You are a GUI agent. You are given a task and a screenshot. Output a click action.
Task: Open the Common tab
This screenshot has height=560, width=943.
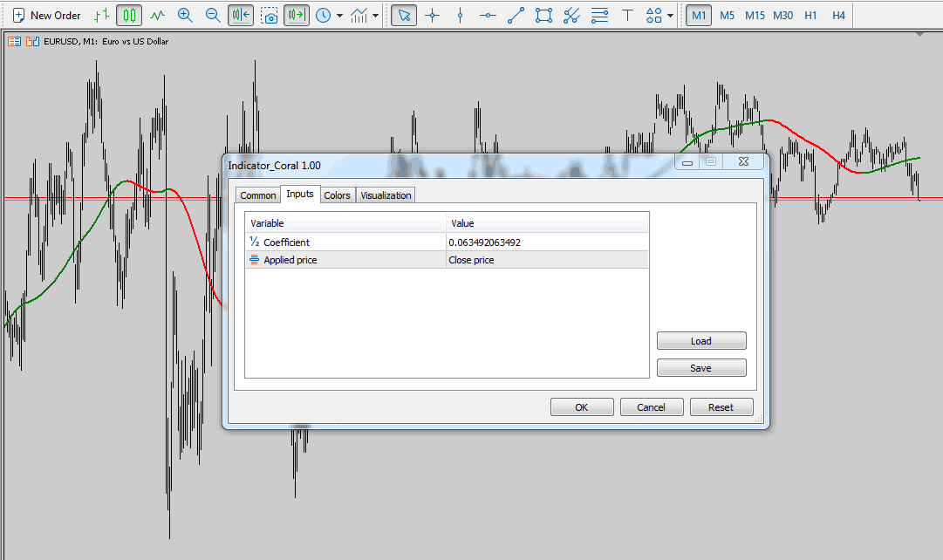tap(258, 195)
